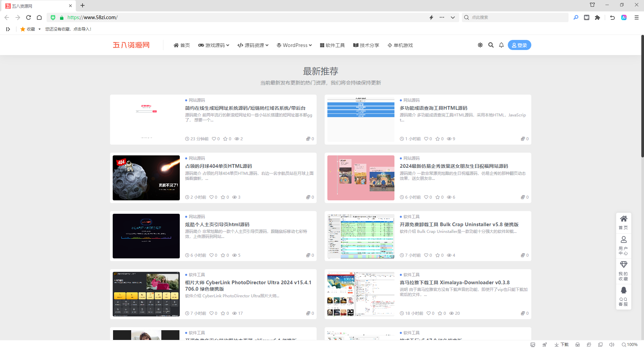Click the blue 登录 login button
644x349 pixels.
pyautogui.click(x=519, y=45)
